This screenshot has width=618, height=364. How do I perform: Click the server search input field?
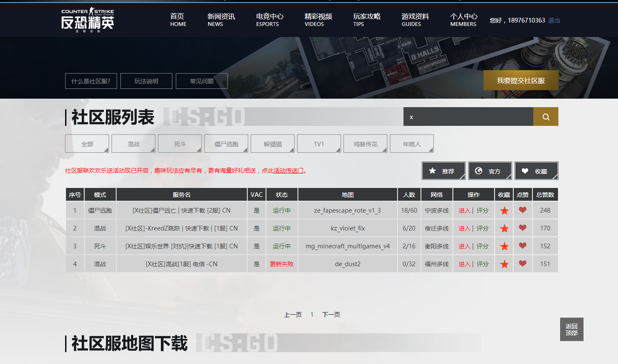click(x=468, y=116)
